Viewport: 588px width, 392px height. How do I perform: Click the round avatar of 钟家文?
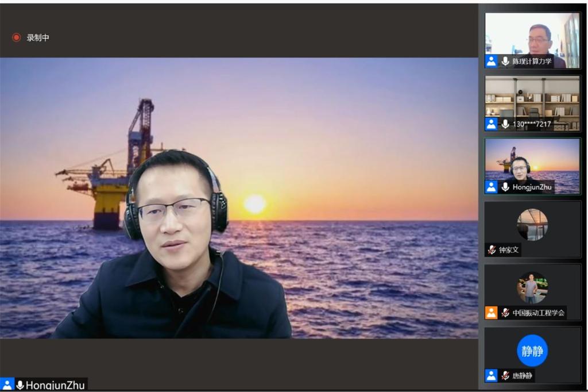tap(532, 224)
